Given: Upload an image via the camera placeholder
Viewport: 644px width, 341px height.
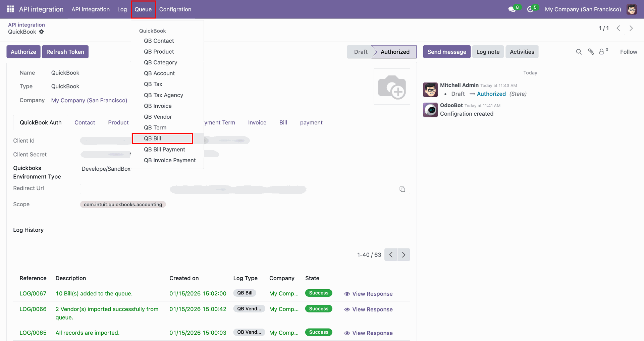Looking at the screenshot, I should point(392,87).
